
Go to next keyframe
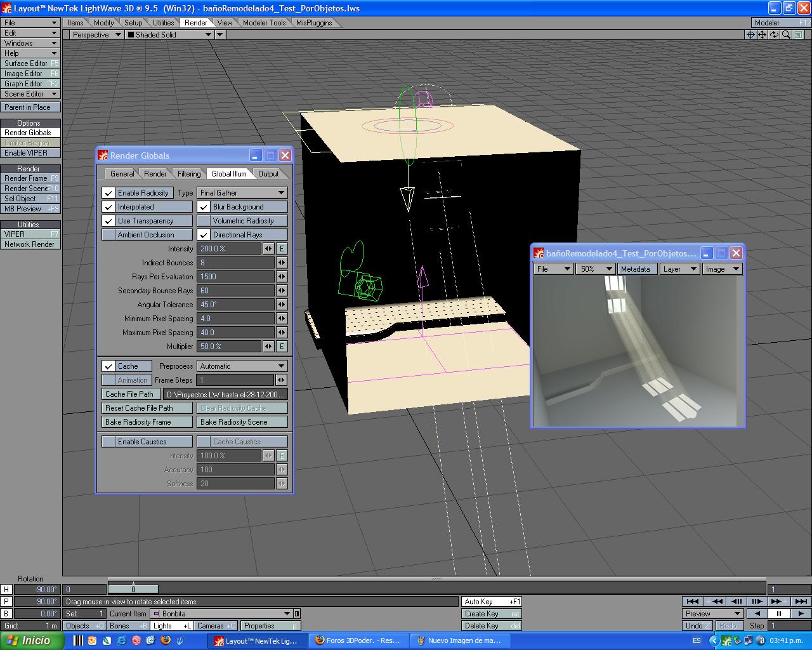(778, 601)
